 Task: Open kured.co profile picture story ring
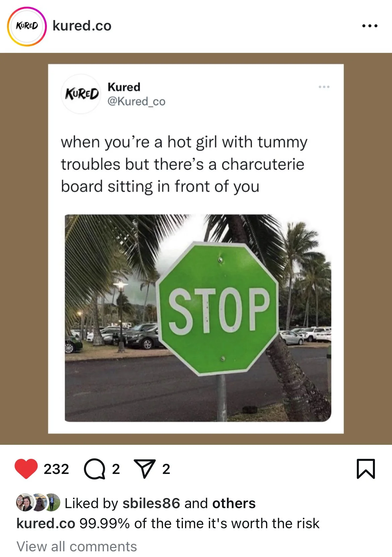(x=27, y=26)
